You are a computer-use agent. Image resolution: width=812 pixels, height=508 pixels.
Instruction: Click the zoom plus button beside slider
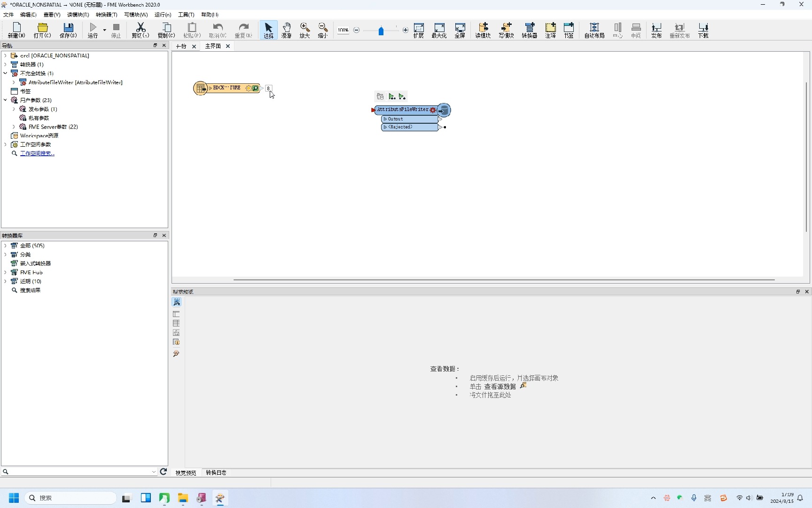406,30
